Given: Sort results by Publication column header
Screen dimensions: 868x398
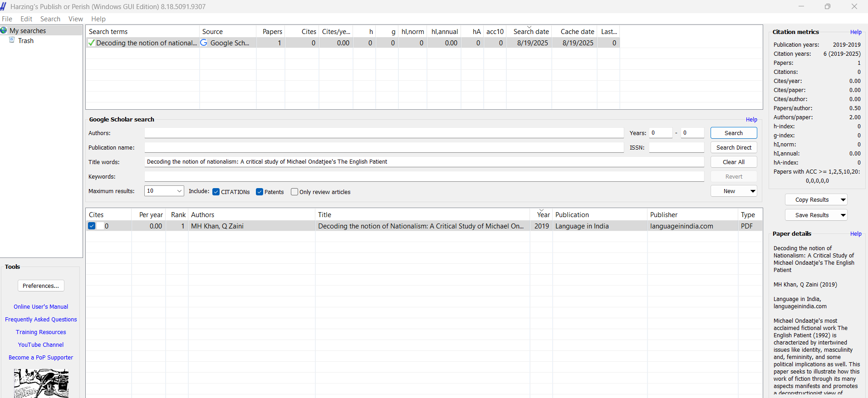Looking at the screenshot, I should tap(600, 215).
